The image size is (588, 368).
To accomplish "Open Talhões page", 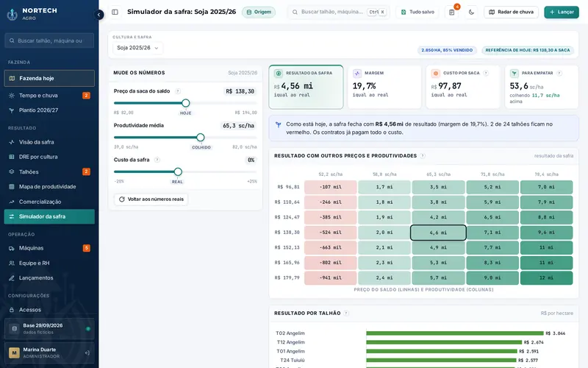I will (x=49, y=171).
